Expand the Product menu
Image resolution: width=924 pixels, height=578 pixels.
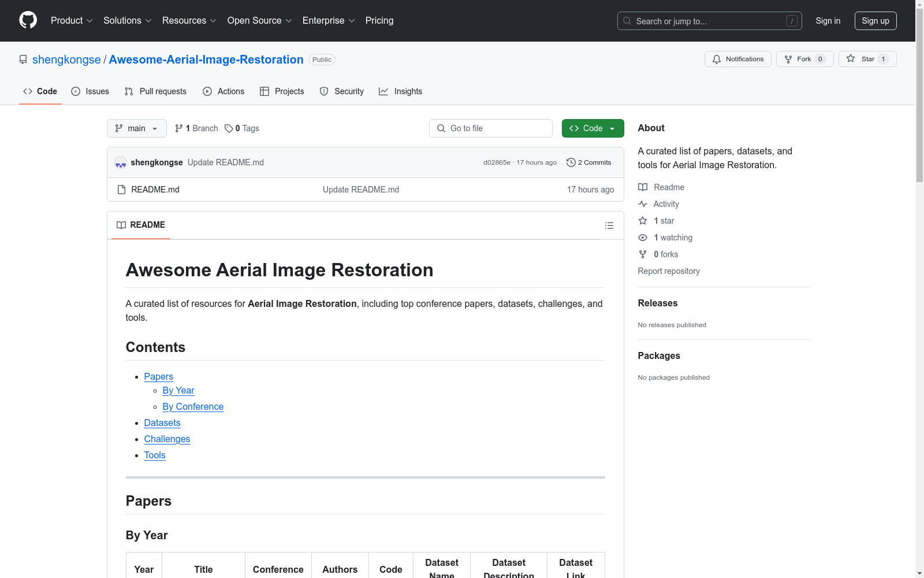tap(72, 20)
